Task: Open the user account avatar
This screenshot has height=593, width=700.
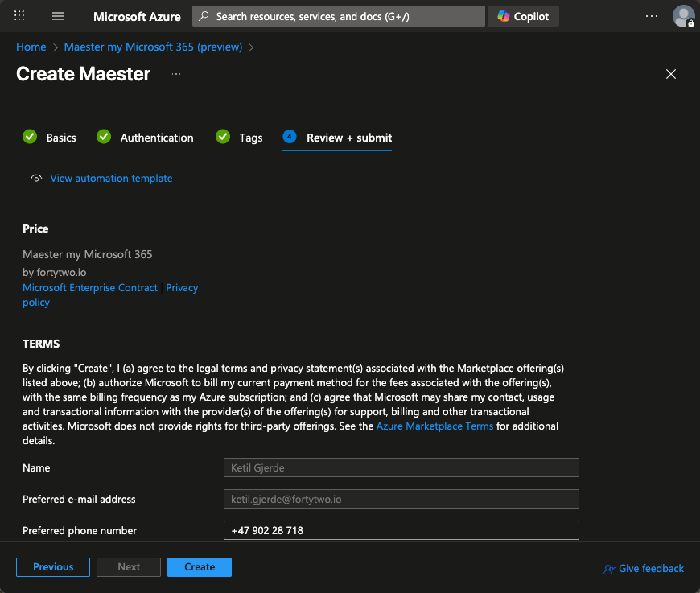Action: [x=683, y=16]
